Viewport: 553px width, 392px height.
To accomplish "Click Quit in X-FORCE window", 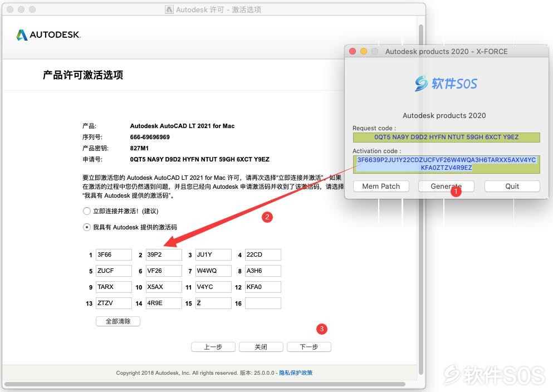I will tap(512, 186).
